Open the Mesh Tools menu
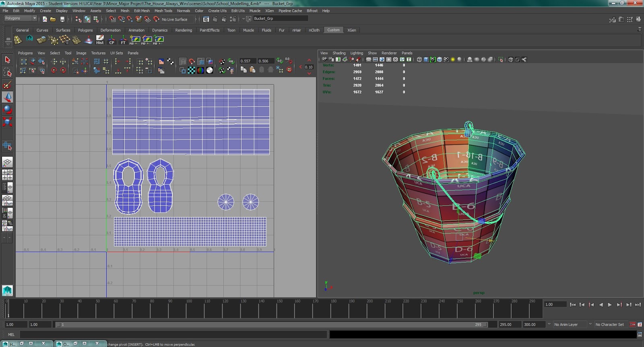 click(x=163, y=11)
